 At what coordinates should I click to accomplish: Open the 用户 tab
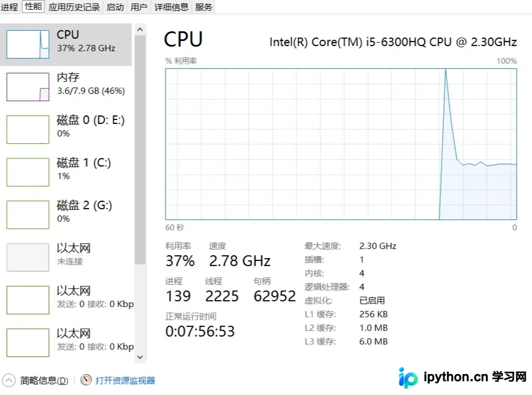(139, 7)
